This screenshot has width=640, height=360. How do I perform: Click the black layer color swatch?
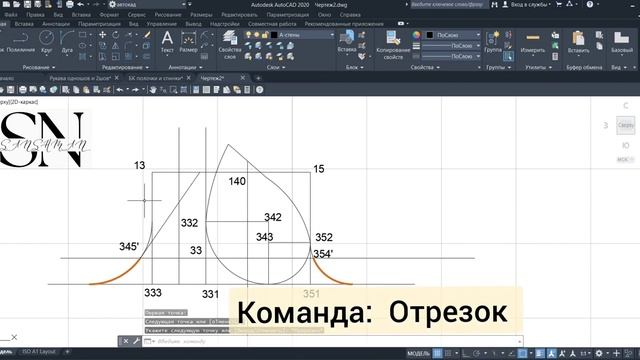click(274, 35)
